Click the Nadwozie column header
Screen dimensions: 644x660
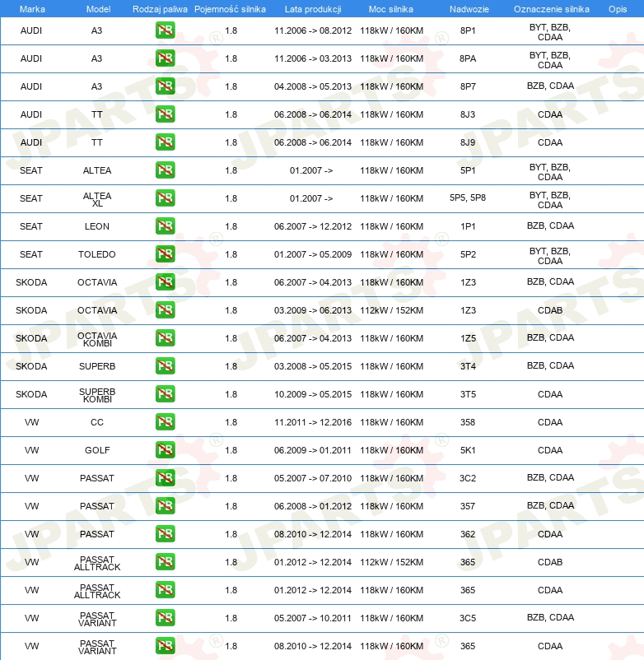pyautogui.click(x=469, y=9)
